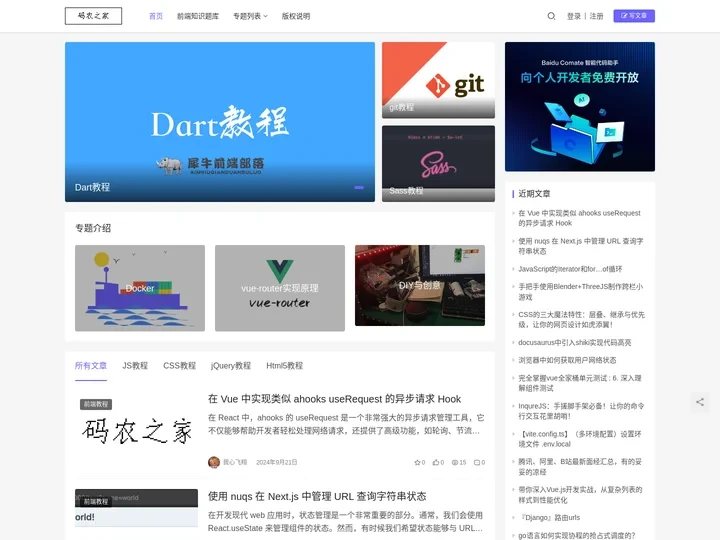720x540 pixels.
Task: Click the 码农之家 thumbnail of first article
Action: 136,431
